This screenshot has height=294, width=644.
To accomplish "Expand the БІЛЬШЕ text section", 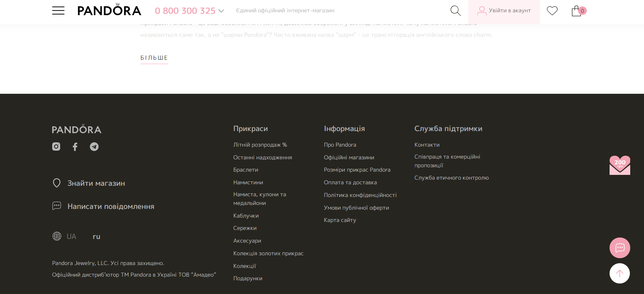I will click(x=154, y=58).
